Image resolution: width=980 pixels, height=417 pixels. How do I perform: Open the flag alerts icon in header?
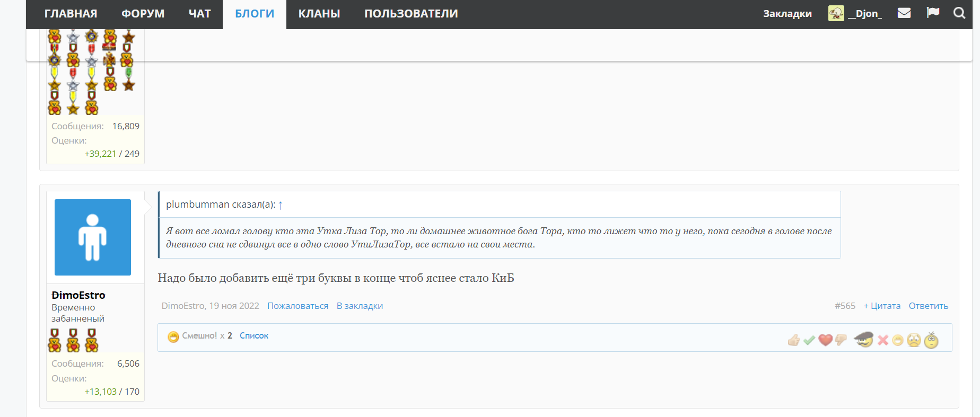pyautogui.click(x=933, y=13)
